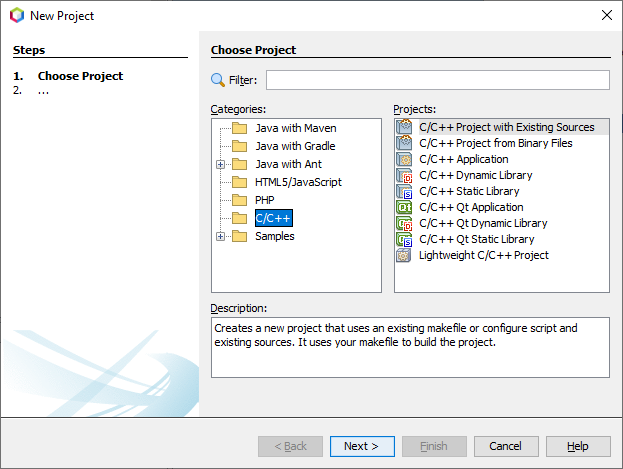Screen dimensions: 623x469
Task: Click the magnifier icon beside Filter
Action: tap(217, 80)
